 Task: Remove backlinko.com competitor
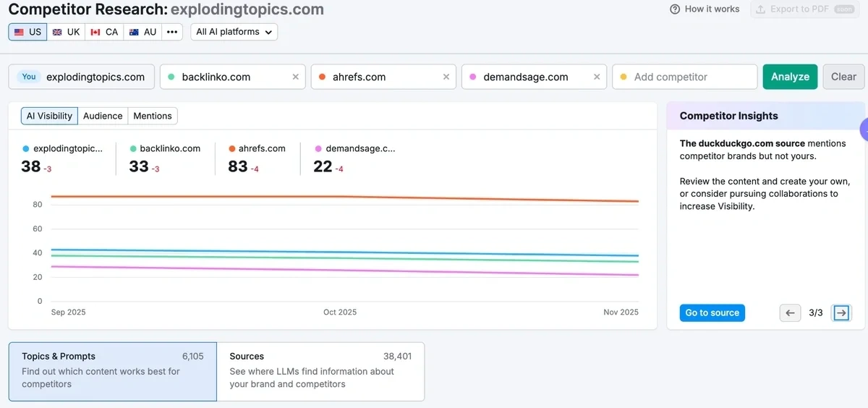point(295,77)
